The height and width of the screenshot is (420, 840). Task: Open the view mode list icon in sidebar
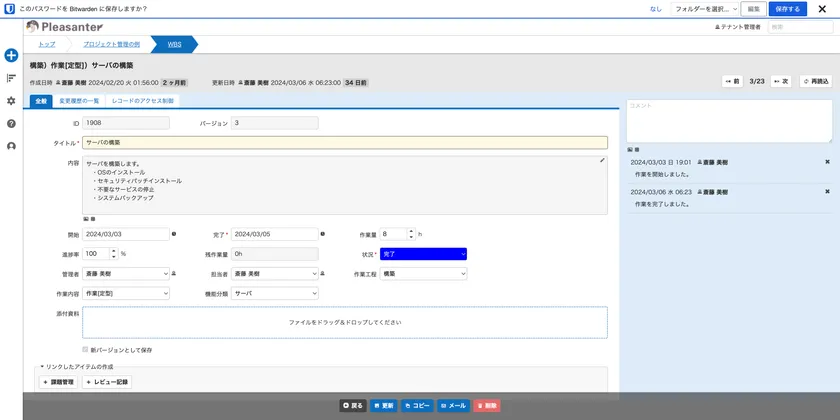tap(11, 78)
